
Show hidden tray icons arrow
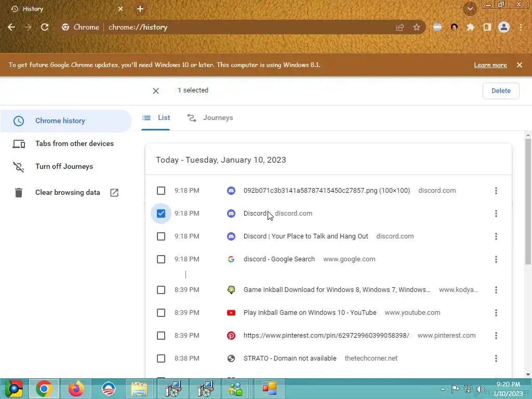[443, 389]
